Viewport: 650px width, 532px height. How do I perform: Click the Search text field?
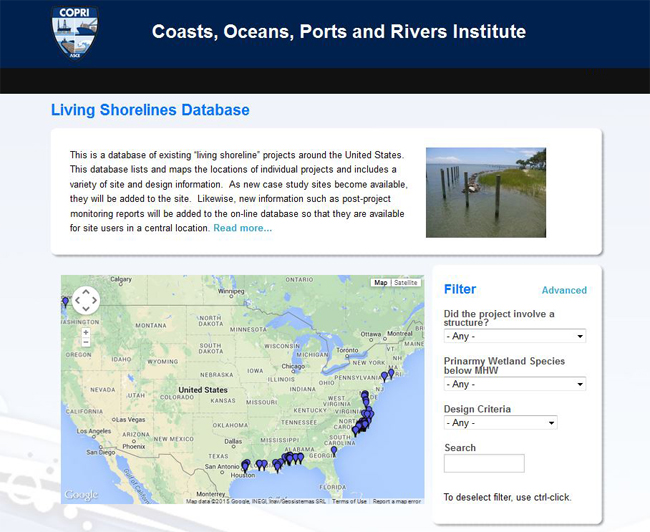point(484,463)
